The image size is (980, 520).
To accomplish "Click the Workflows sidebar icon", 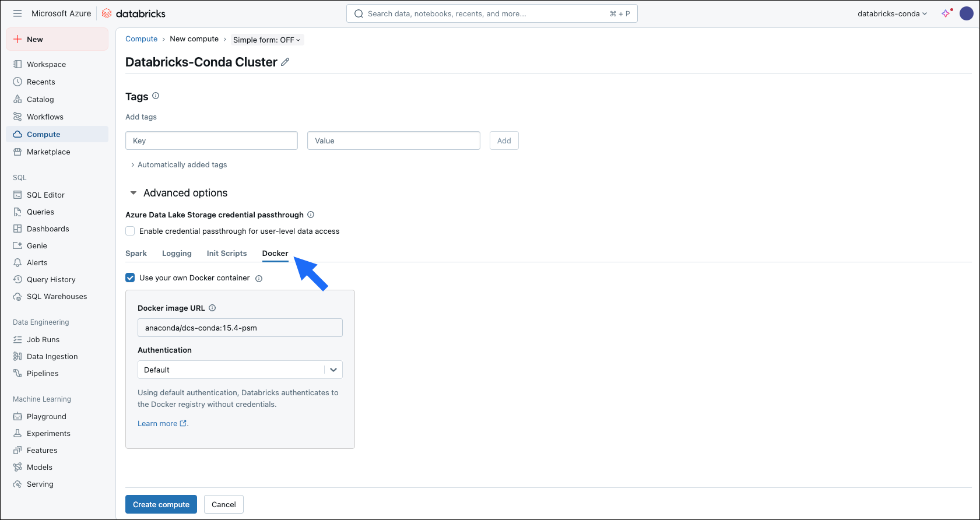I will 17,117.
